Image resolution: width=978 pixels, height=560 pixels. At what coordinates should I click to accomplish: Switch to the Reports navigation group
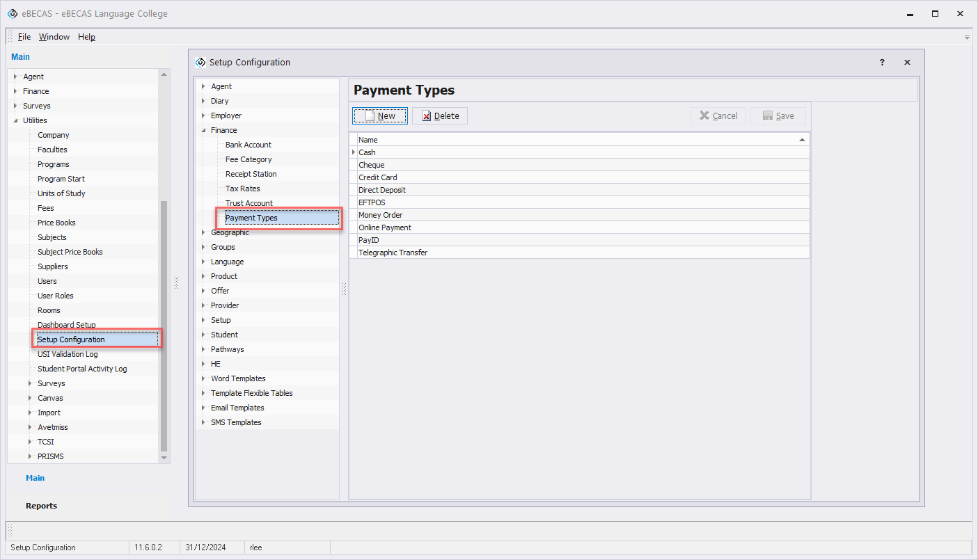(42, 506)
